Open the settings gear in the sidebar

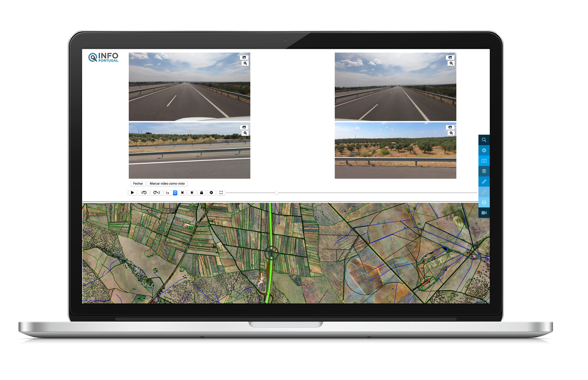click(x=484, y=150)
